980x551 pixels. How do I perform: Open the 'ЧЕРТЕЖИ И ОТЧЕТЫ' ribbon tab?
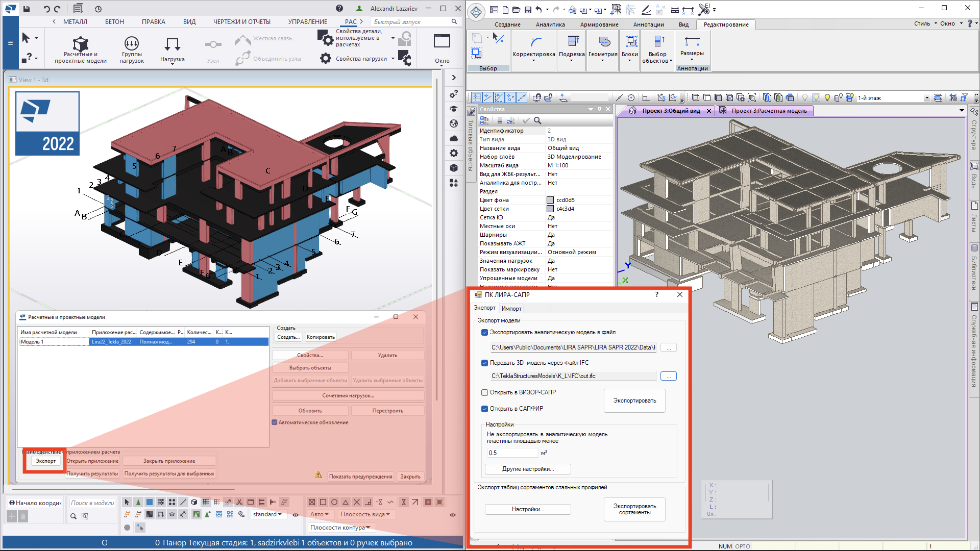(x=242, y=21)
